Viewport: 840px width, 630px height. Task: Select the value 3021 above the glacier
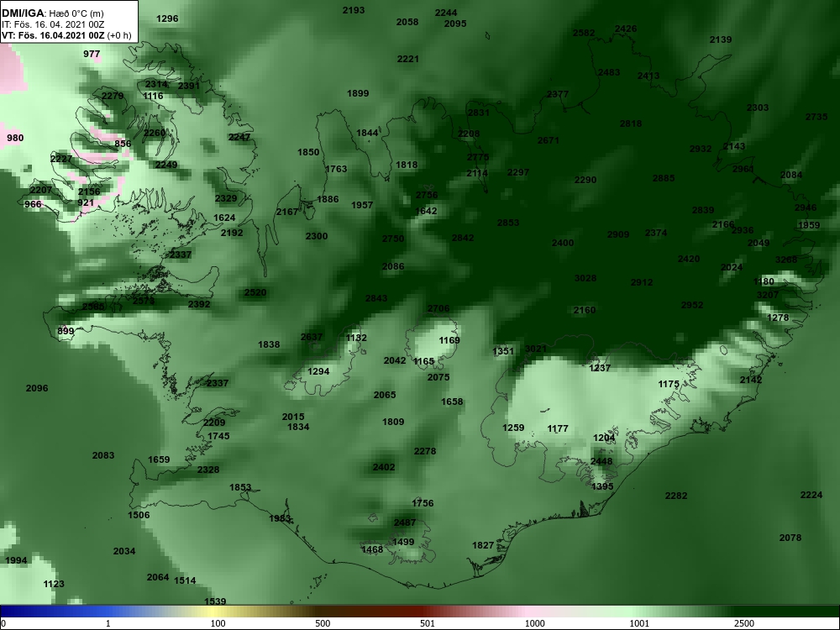(536, 349)
